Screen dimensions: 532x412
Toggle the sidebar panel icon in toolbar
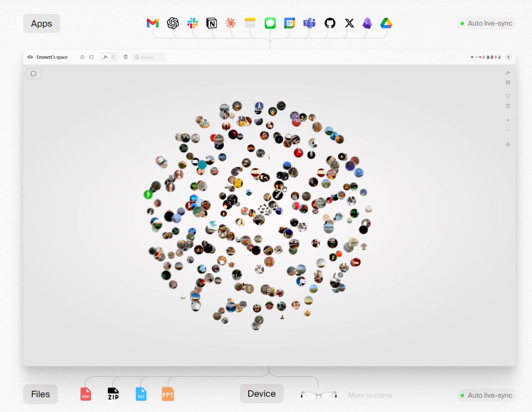[92, 57]
